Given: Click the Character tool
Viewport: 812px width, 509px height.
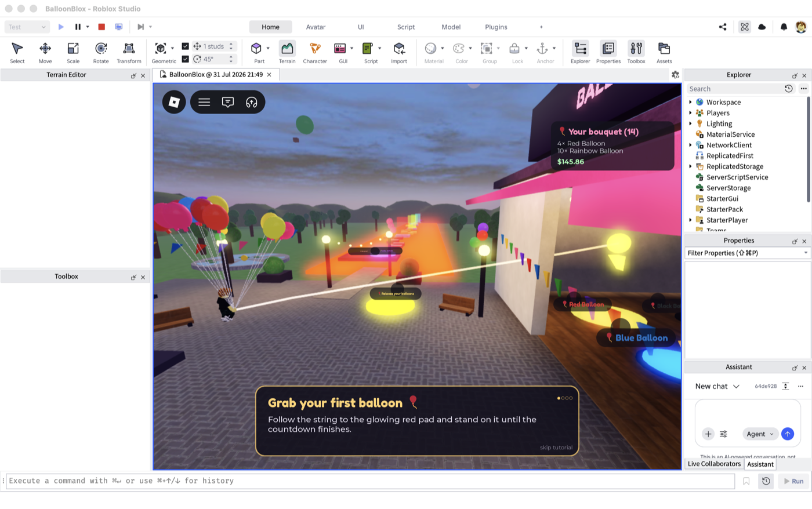Looking at the screenshot, I should point(315,52).
